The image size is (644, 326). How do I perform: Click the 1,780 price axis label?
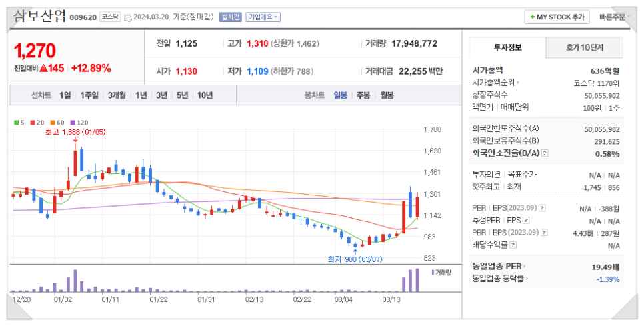(x=432, y=129)
